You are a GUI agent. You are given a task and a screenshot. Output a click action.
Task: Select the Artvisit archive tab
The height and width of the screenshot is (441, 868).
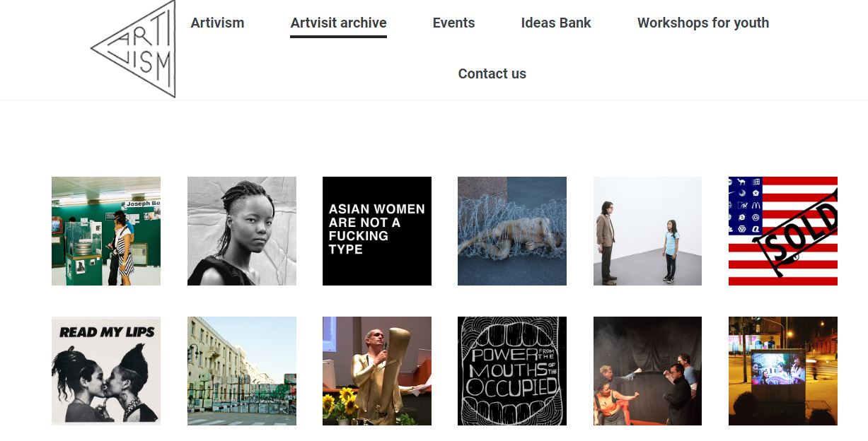click(x=338, y=23)
